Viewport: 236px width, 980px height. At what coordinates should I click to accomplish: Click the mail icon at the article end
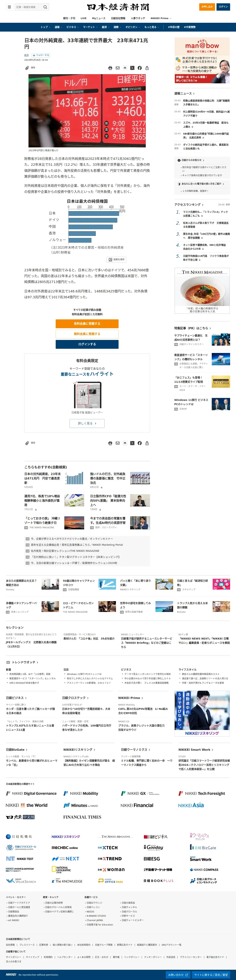pyautogui.click(x=118, y=443)
